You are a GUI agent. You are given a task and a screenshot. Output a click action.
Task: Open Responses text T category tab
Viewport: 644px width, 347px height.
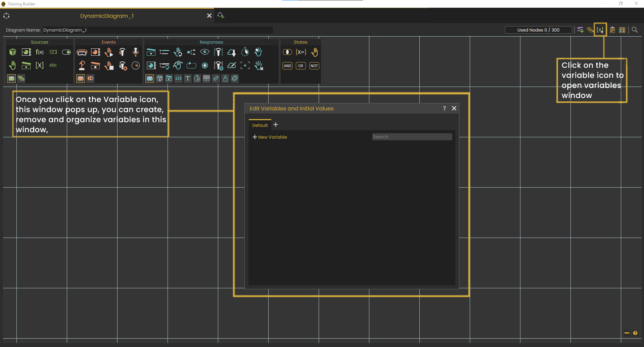coord(188,79)
